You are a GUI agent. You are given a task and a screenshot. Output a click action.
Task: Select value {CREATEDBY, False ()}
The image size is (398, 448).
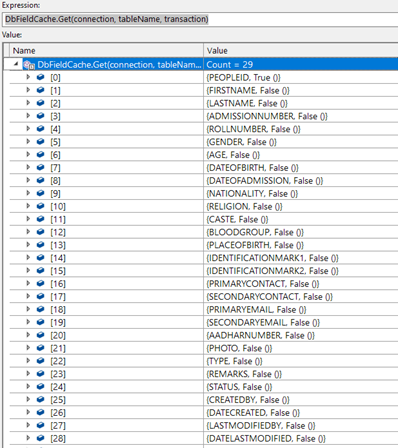coord(248,400)
